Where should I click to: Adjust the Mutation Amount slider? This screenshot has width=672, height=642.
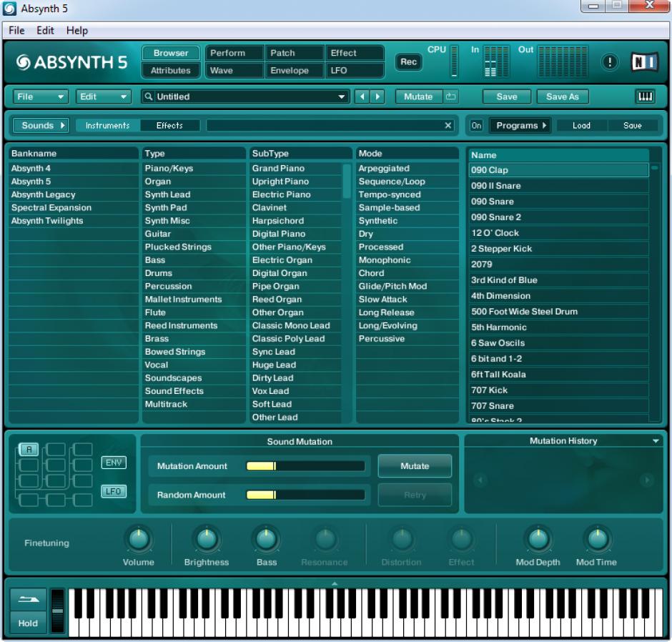(305, 466)
